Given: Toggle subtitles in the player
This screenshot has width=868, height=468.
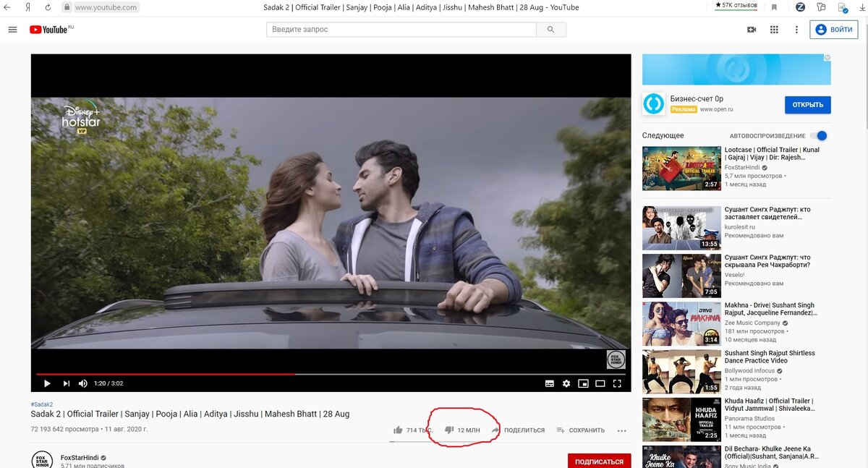Looking at the screenshot, I should 550,383.
